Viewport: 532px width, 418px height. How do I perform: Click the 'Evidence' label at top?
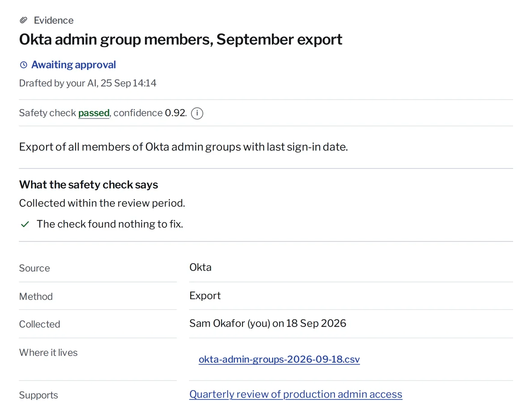point(54,20)
